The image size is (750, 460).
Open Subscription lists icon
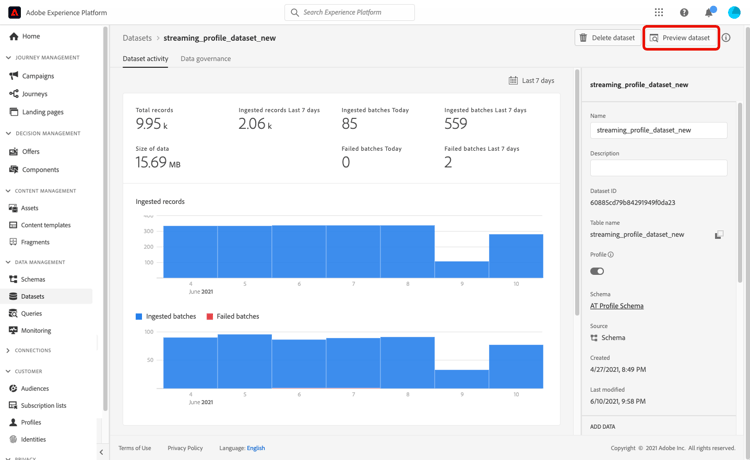click(x=13, y=405)
